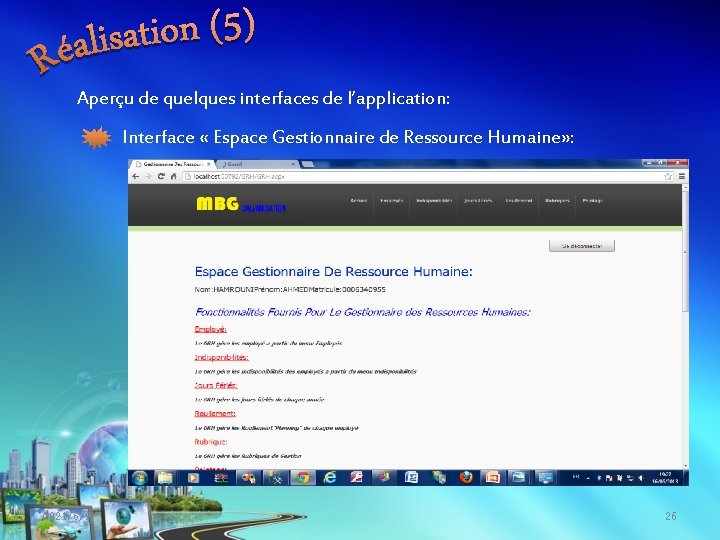The width and height of the screenshot is (720, 540).
Task: Click the red Roulement: heading in body
Action: pos(215,413)
